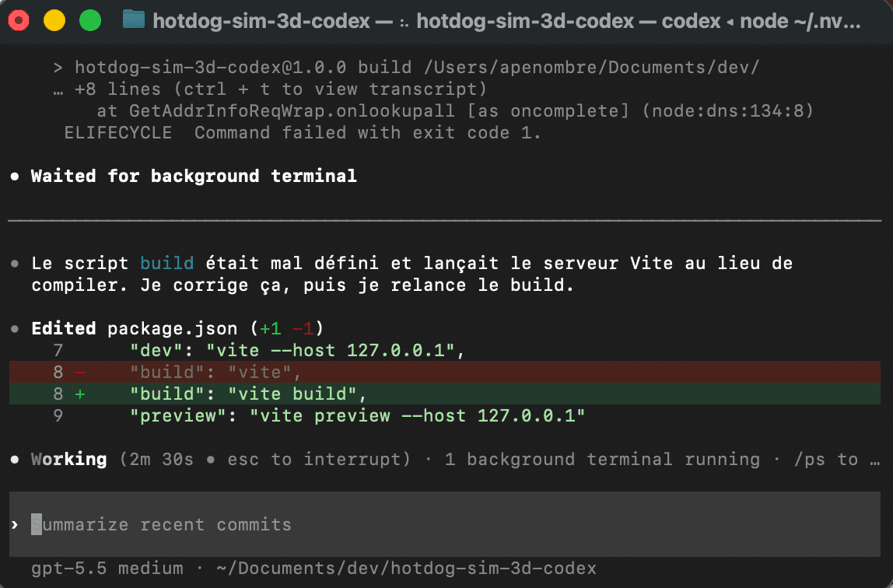Select the highlighted build token in the message
This screenshot has width=893, height=588.
(166, 263)
